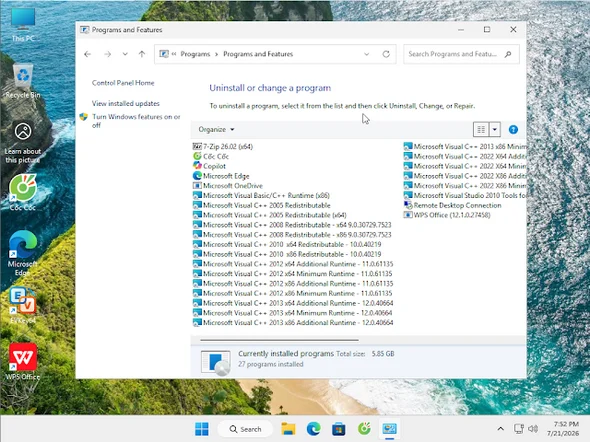Show hidden icons in the system tray
The image size is (590, 442).
(500, 429)
